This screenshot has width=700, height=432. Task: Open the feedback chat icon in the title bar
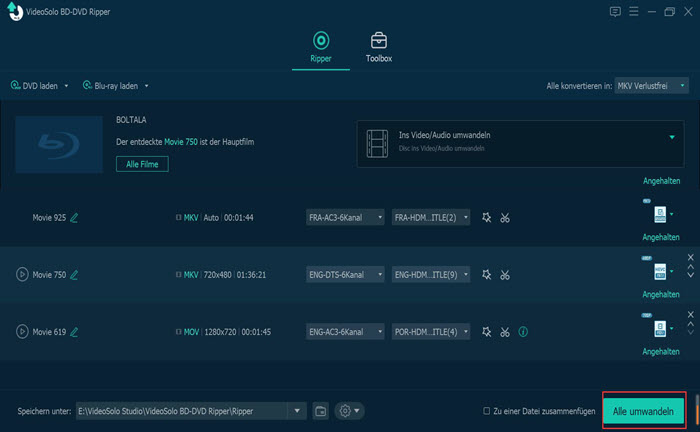click(x=614, y=11)
